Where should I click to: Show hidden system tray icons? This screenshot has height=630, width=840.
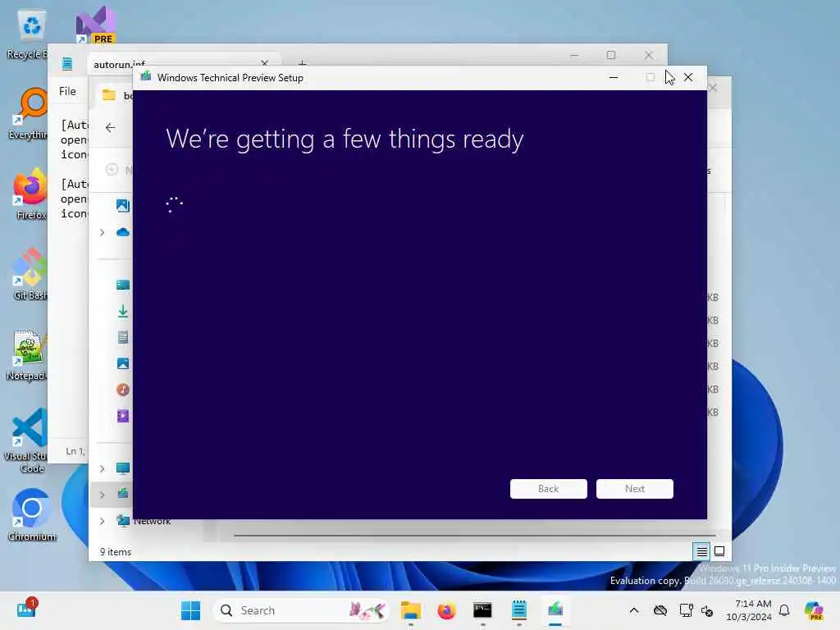coord(634,610)
